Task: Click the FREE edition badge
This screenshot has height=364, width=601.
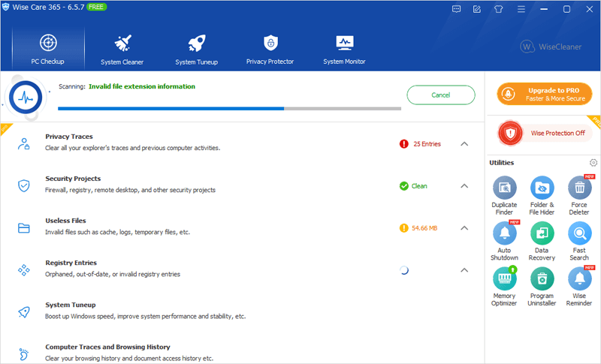Action: click(x=96, y=7)
